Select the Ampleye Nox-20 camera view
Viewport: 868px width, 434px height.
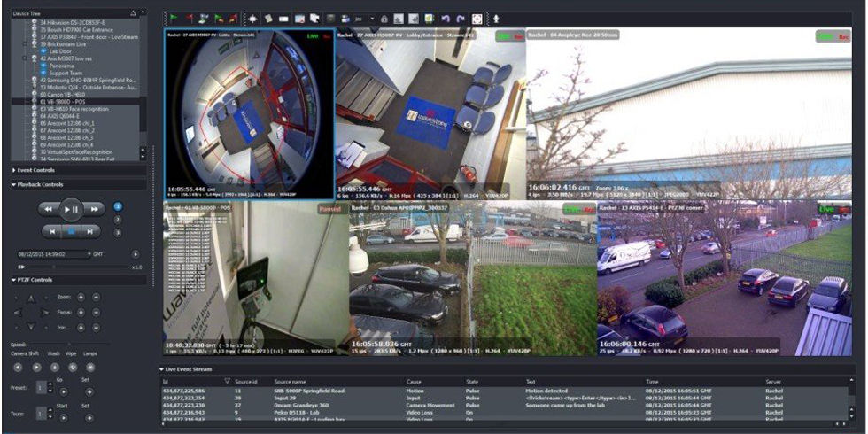pos(689,113)
